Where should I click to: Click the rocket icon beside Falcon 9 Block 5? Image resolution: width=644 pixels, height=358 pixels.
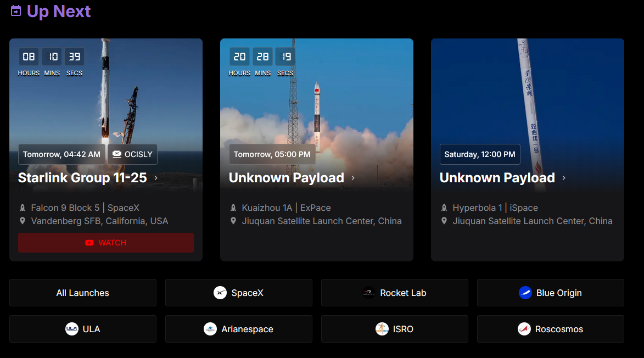click(x=23, y=208)
